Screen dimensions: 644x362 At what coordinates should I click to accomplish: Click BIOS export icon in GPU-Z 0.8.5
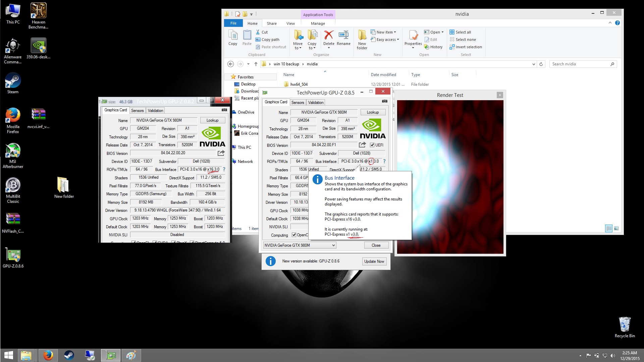[362, 145]
